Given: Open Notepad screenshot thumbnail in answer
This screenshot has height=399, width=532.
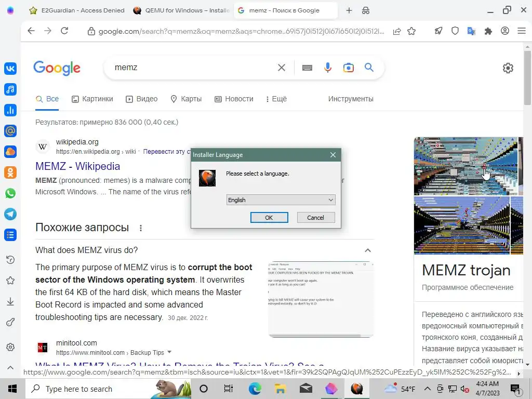Looking at the screenshot, I should 321,299.
